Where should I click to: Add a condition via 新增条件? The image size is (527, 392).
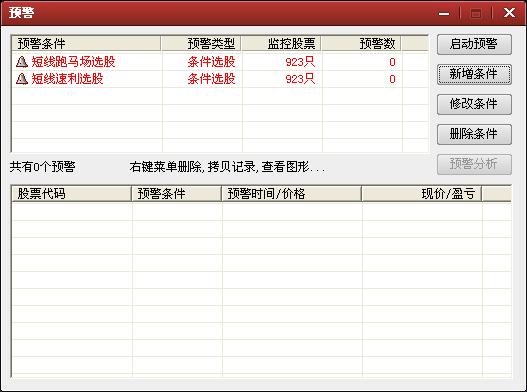tap(474, 74)
